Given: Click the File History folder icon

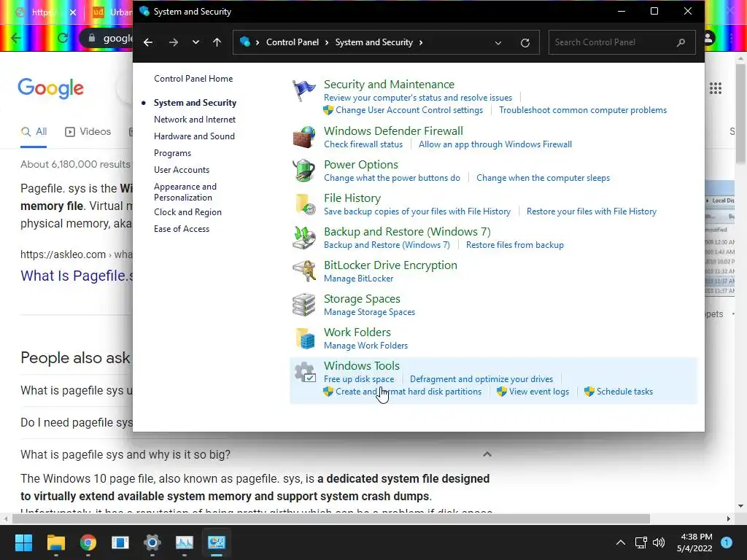Looking at the screenshot, I should [x=305, y=204].
